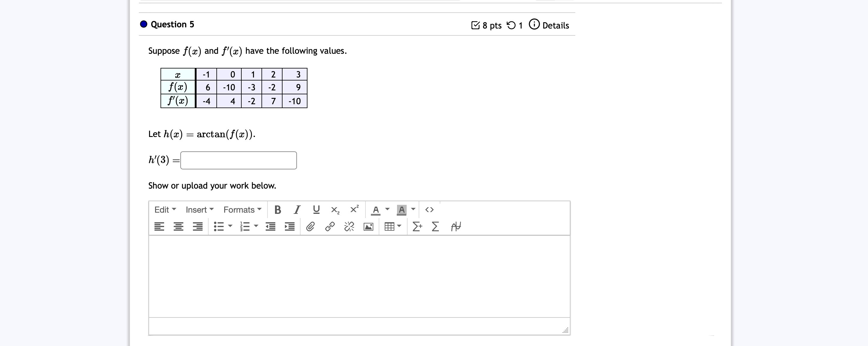Viewport: 868px width, 346px height.
Task: Remove the link with the unlink icon
Action: (349, 226)
